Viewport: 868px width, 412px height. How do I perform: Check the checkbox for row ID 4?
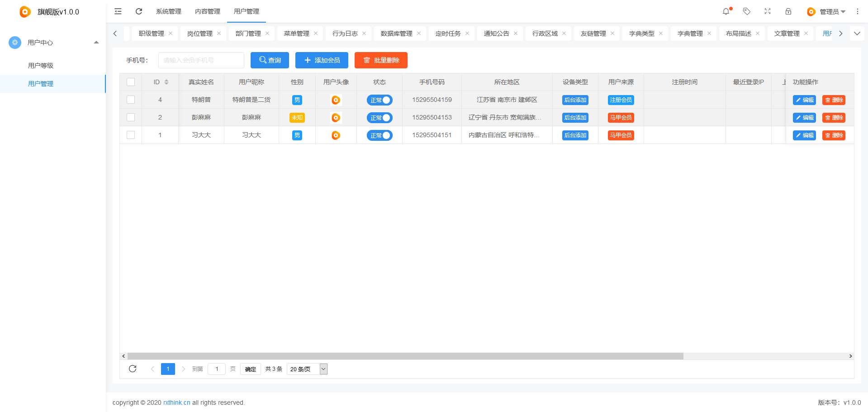[x=131, y=100]
